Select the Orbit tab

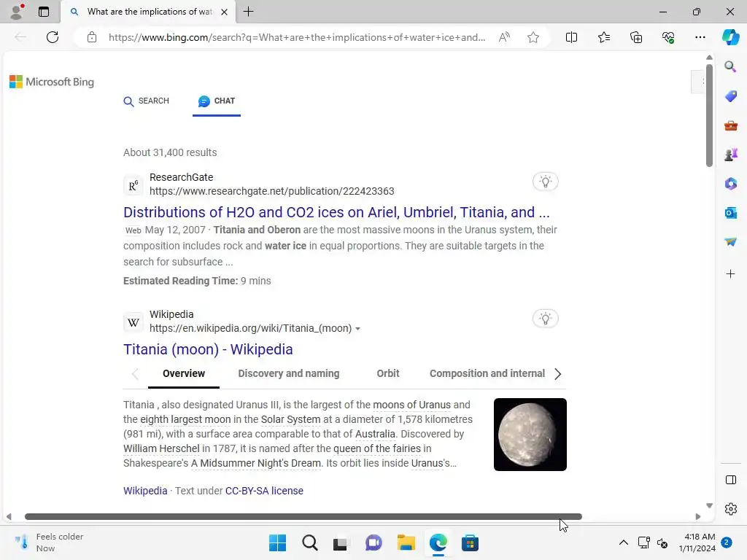point(388,374)
